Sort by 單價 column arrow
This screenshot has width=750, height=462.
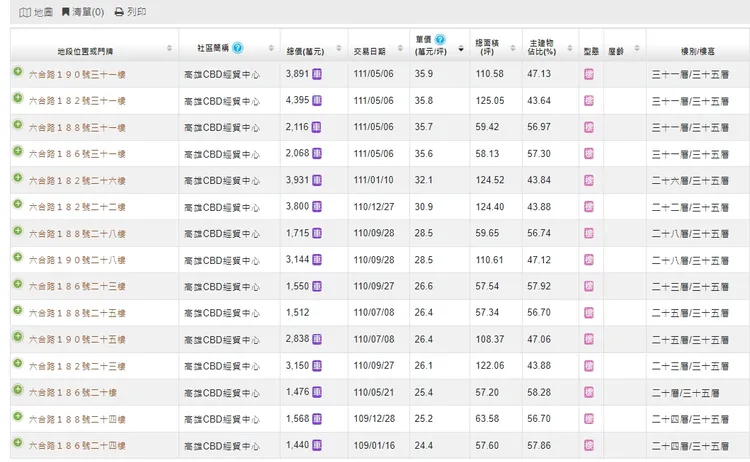coord(461,48)
